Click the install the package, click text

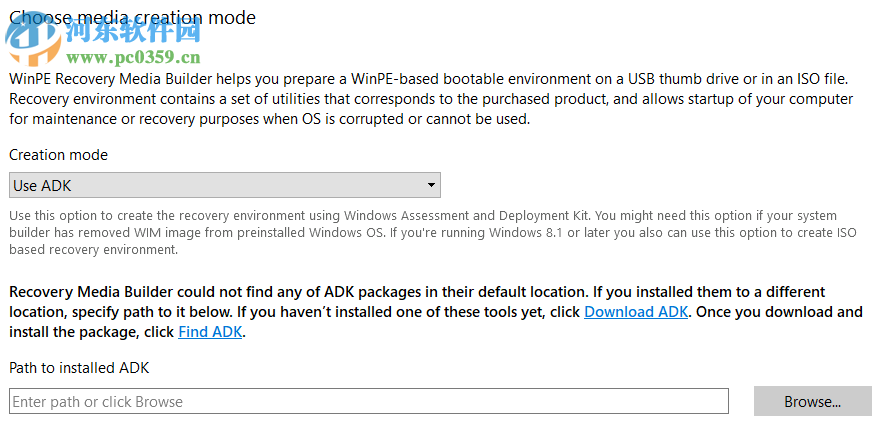[93, 332]
